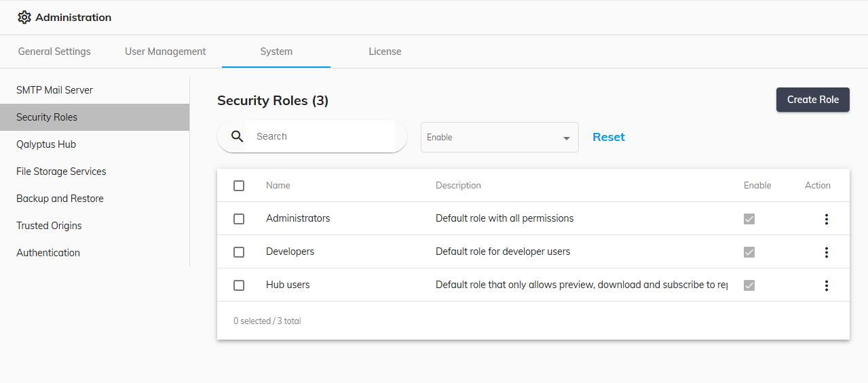Open action menu for Hub users row

click(826, 285)
